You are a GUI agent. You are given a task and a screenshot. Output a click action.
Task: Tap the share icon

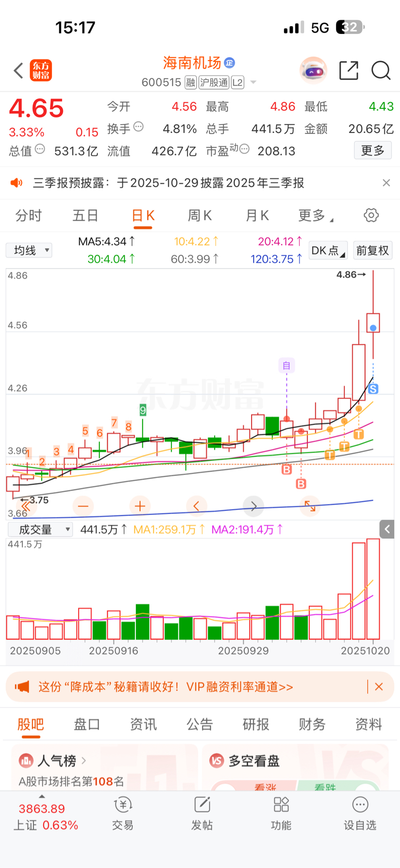(x=348, y=70)
